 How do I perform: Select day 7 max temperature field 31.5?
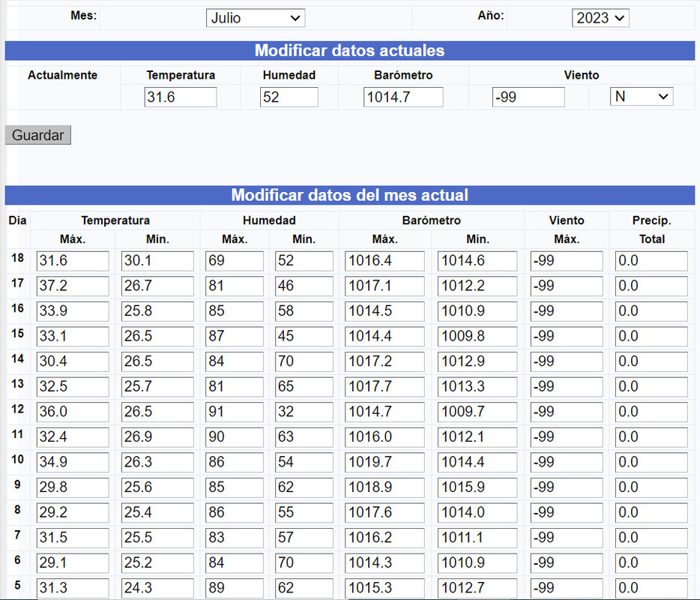(73, 538)
